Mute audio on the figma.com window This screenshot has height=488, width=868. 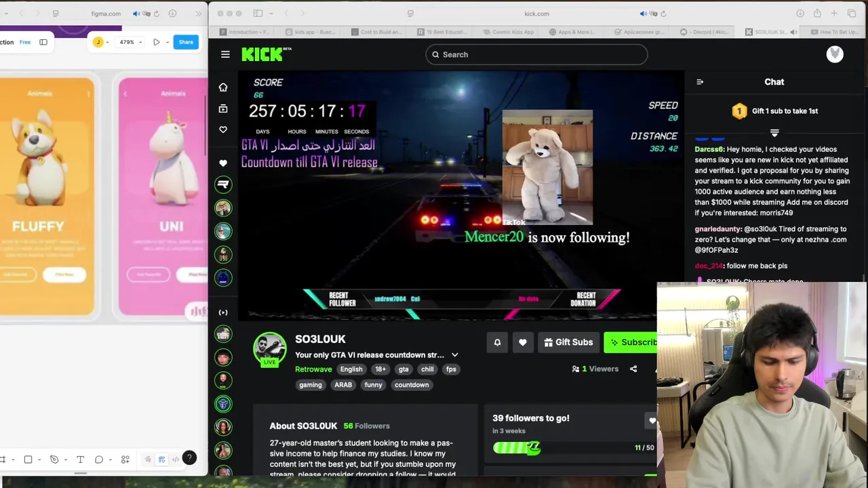pyautogui.click(x=136, y=14)
